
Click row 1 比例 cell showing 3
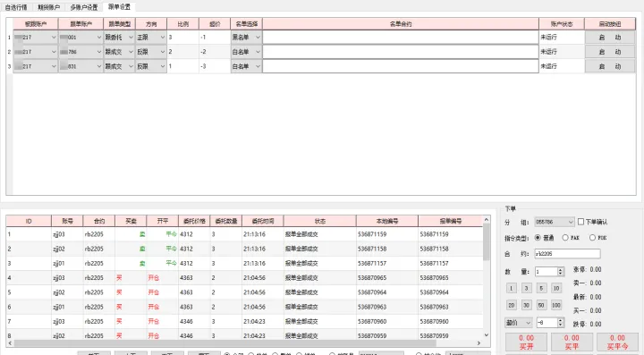[x=182, y=38]
